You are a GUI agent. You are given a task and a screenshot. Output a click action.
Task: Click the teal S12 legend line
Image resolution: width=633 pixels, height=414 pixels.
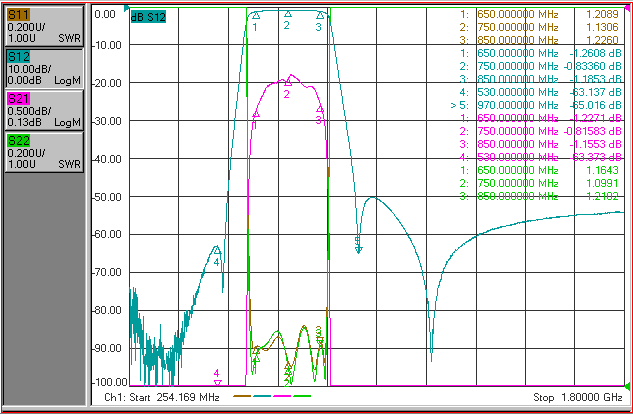tap(262, 396)
